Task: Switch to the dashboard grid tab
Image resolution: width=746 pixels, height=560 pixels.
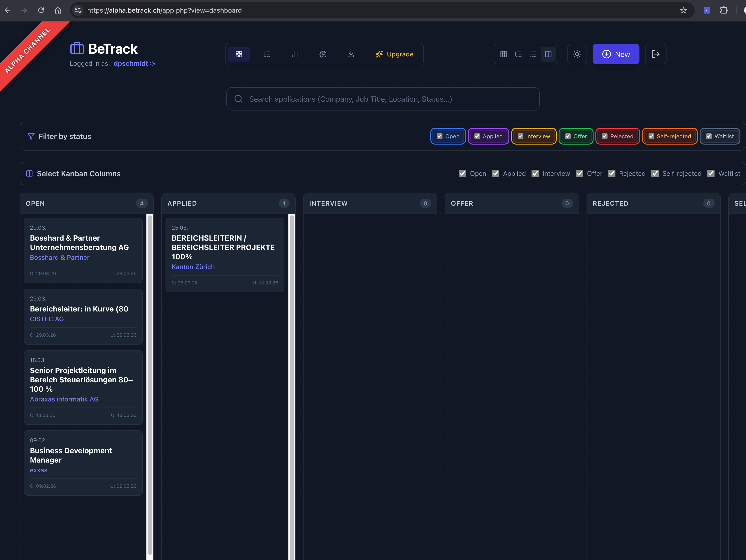Action: (x=239, y=54)
